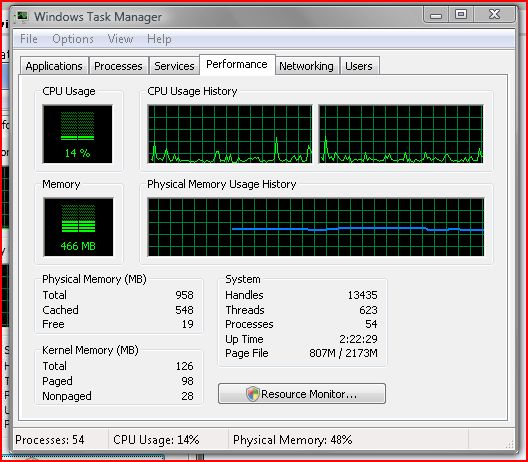Click the Task Manager title bar icon
528x462 pixels.
pyautogui.click(x=23, y=16)
